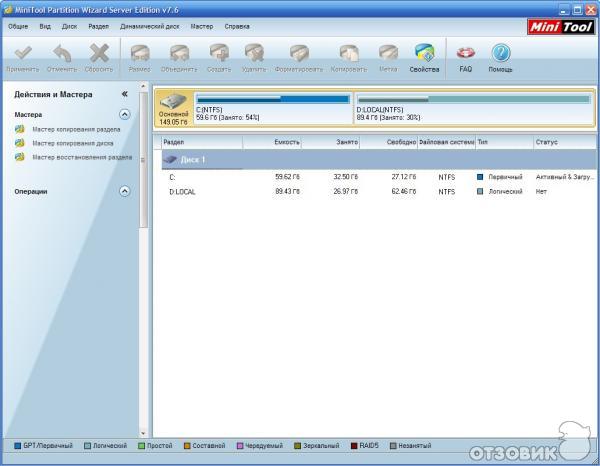
Task: Collapse the Мастера section chevron
Action: click(124, 114)
